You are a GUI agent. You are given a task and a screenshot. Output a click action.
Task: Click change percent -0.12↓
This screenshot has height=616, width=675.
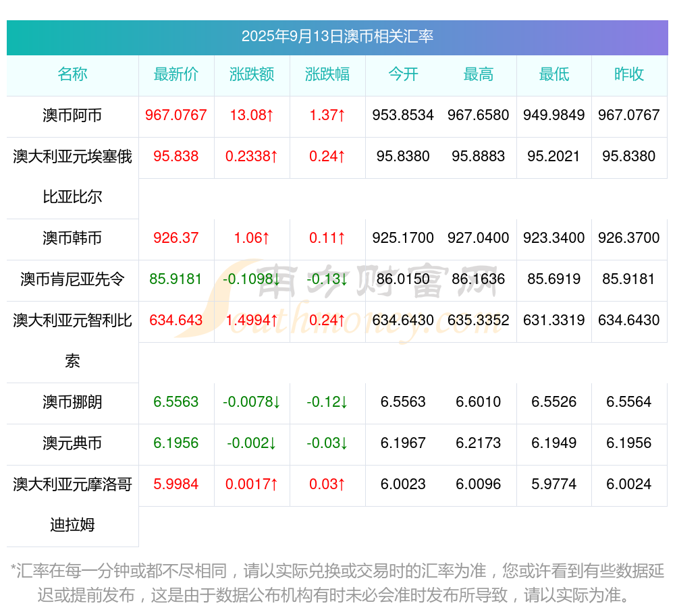(327, 402)
